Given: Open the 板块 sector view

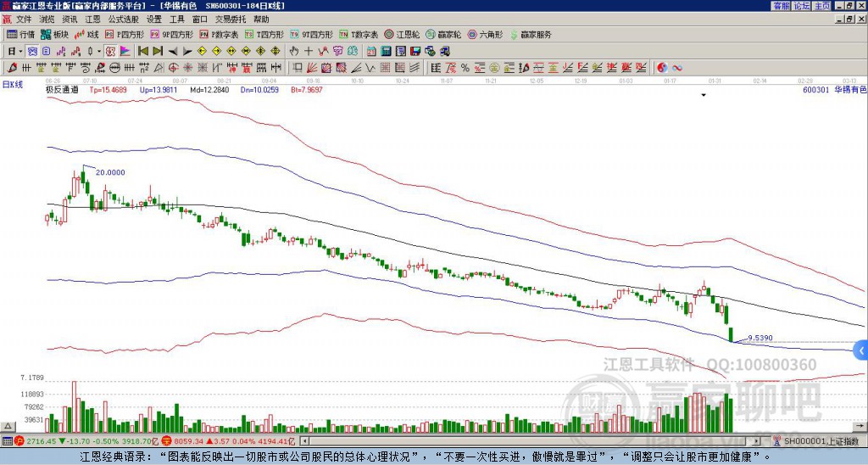Looking at the screenshot, I should click(x=54, y=34).
